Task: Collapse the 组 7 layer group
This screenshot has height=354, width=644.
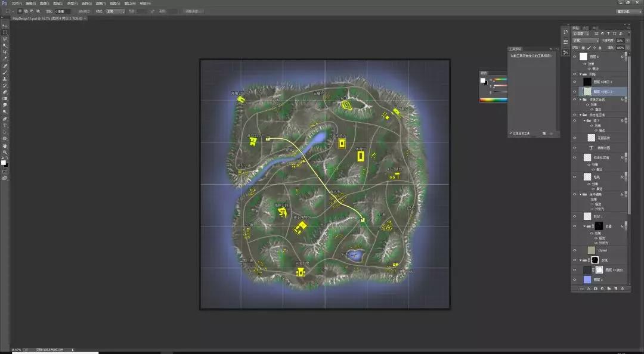Action: tap(584, 121)
